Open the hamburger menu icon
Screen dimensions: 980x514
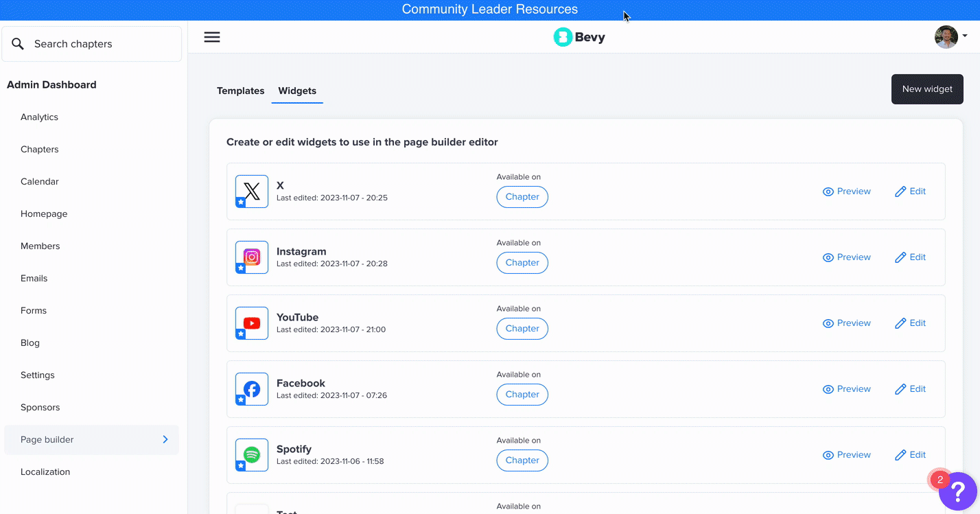212,37
